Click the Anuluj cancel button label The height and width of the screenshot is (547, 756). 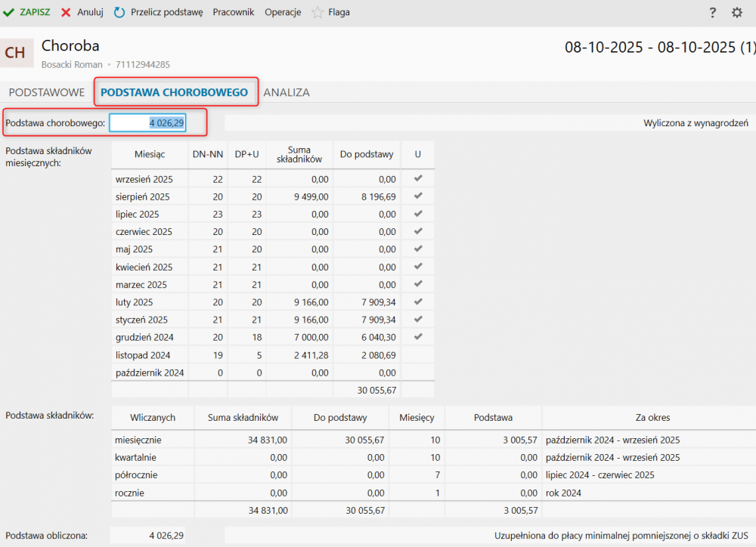90,12
